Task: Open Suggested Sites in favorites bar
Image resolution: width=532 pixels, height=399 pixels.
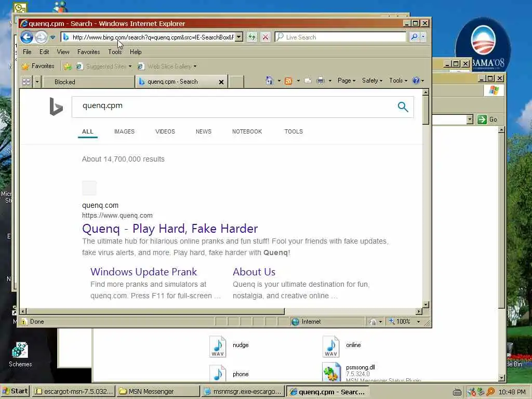Action: coord(104,66)
